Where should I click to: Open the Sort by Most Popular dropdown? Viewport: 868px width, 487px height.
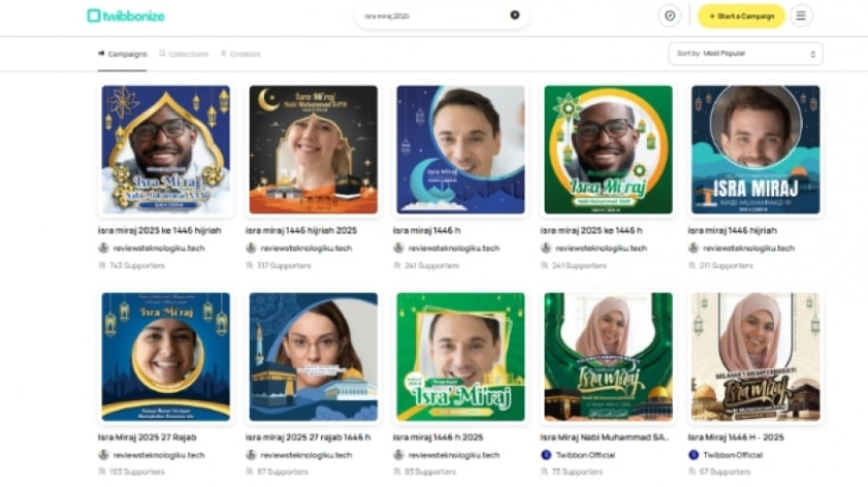coord(745,54)
